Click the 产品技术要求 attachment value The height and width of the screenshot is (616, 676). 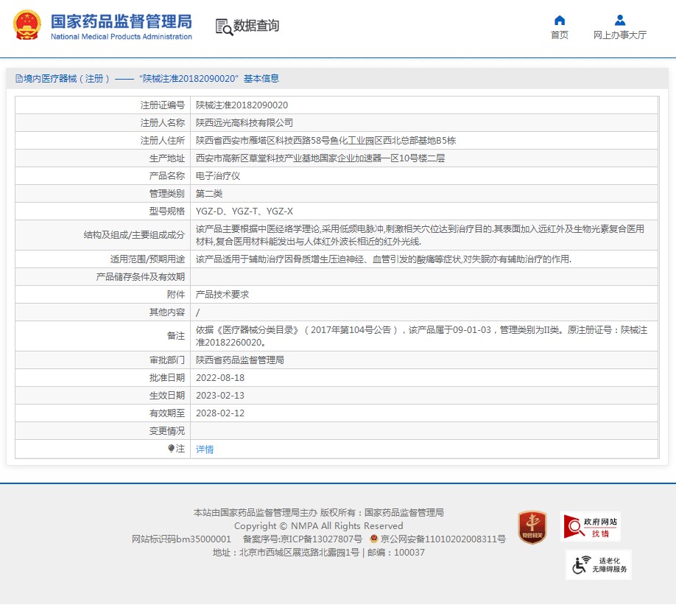click(x=222, y=295)
